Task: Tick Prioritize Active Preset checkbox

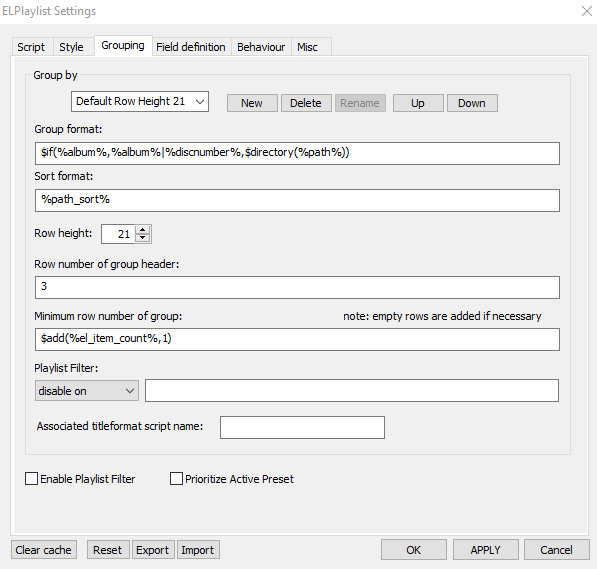Action: pyautogui.click(x=176, y=479)
